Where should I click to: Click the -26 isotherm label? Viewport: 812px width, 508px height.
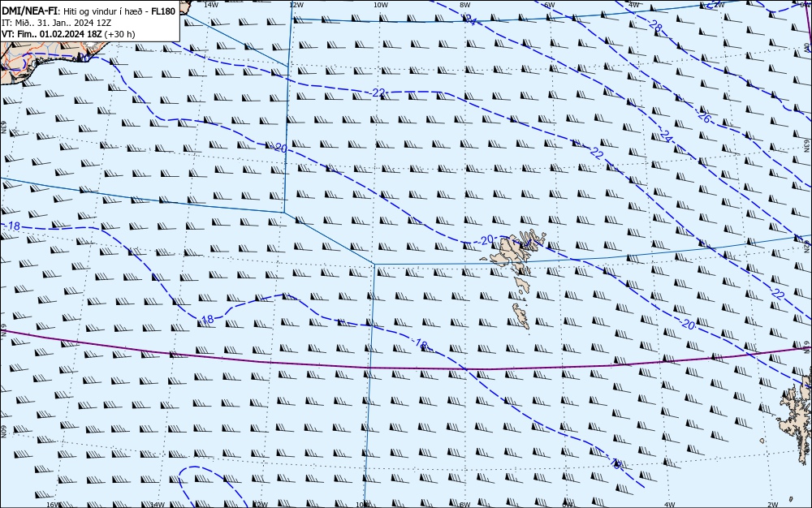click(703, 118)
